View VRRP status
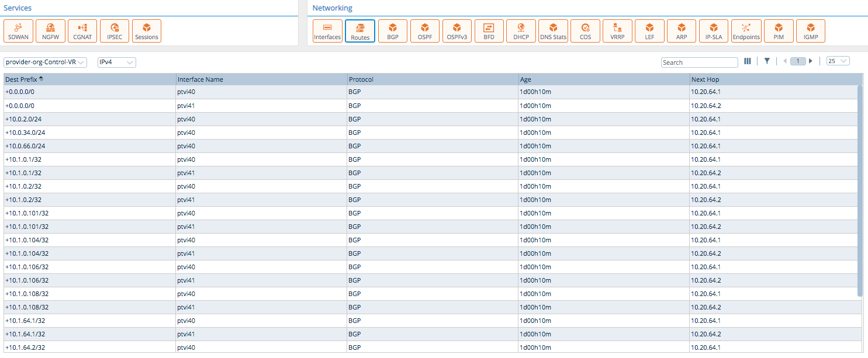The image size is (868, 358). pyautogui.click(x=617, y=30)
